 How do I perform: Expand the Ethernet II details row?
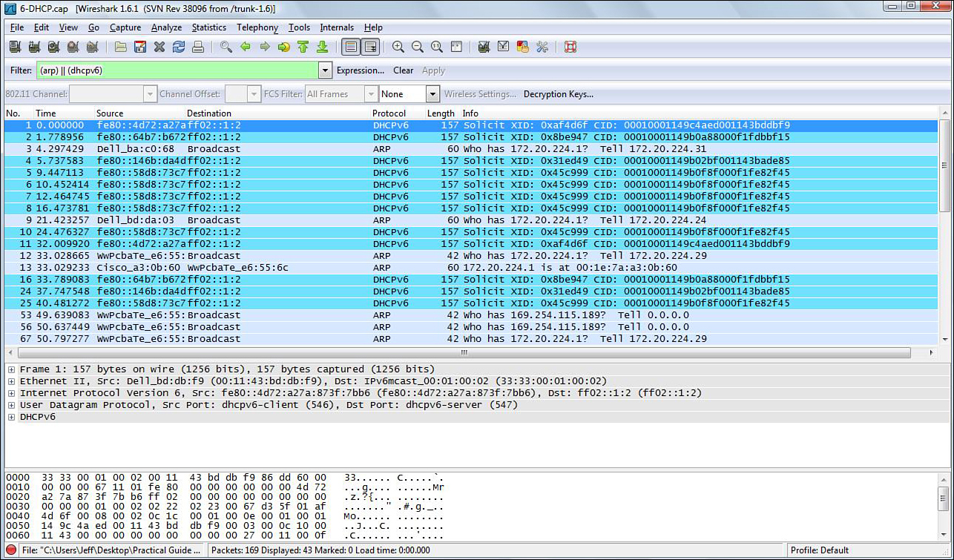[11, 381]
